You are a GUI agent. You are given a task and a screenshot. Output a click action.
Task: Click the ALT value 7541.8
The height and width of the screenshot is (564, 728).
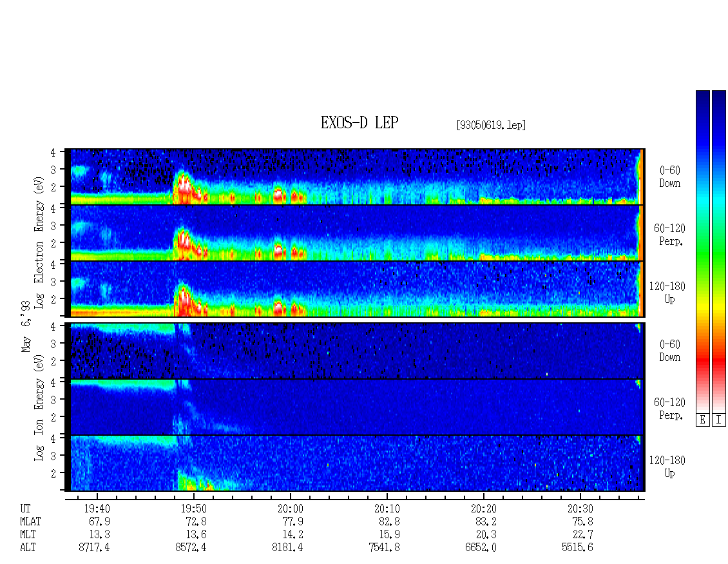pyautogui.click(x=384, y=548)
